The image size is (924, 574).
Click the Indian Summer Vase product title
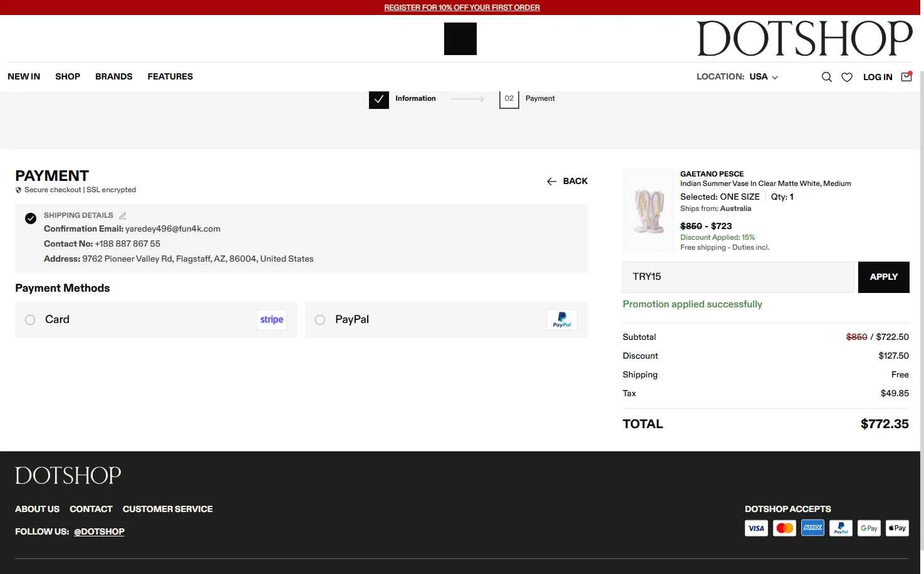point(766,183)
